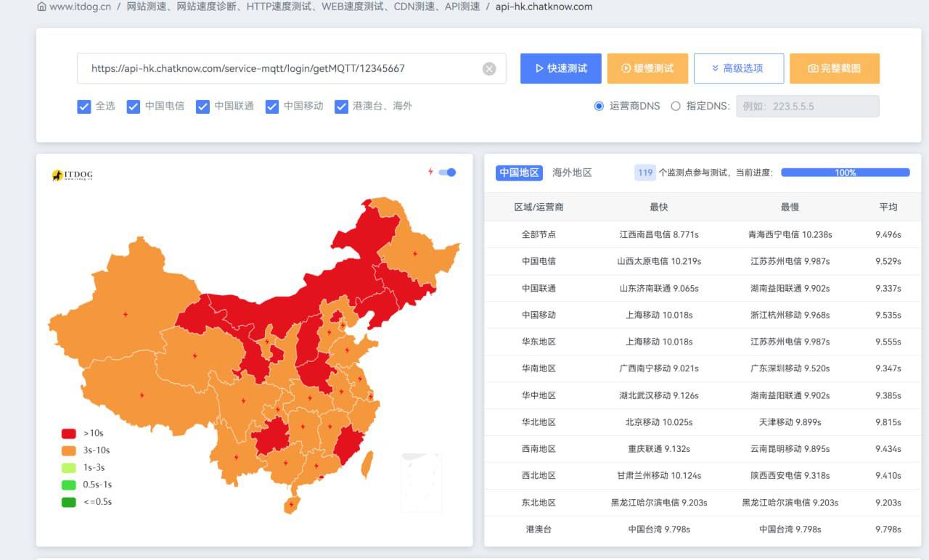The width and height of the screenshot is (929, 560).
Task: Select the 指定DNS radio button
Action: (676, 107)
